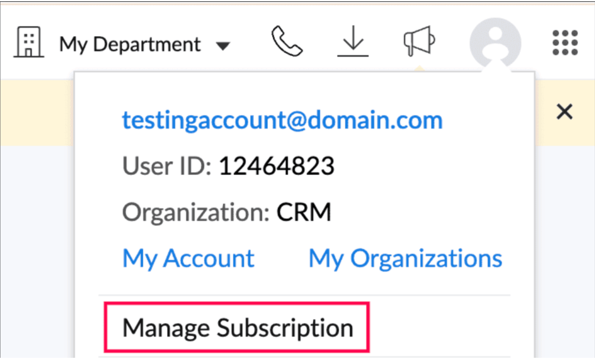Click the testingaccount@domain.com email
The height and width of the screenshot is (364, 595).
[282, 120]
